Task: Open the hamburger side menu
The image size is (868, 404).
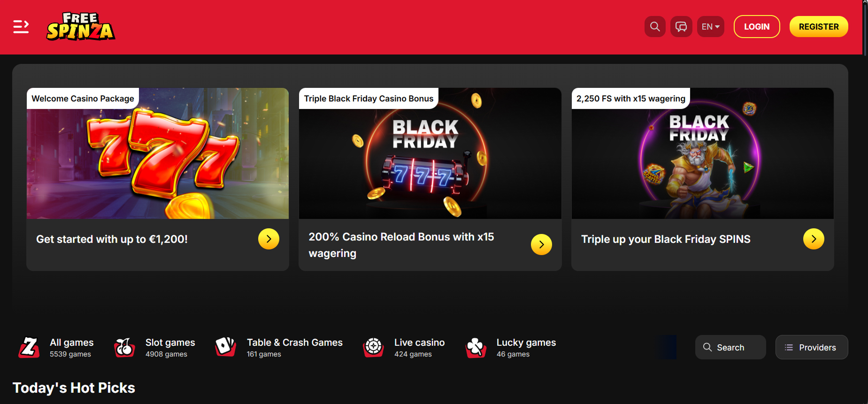Action: pos(21,27)
